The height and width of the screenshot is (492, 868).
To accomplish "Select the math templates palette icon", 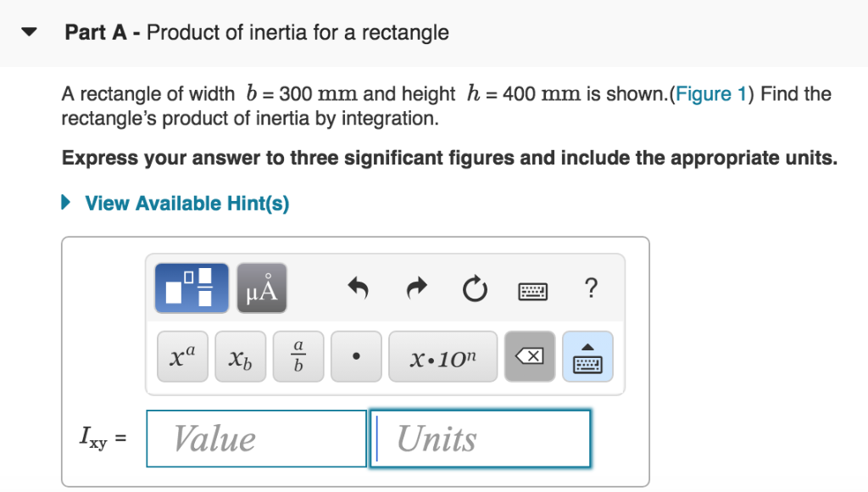I will 191,288.
